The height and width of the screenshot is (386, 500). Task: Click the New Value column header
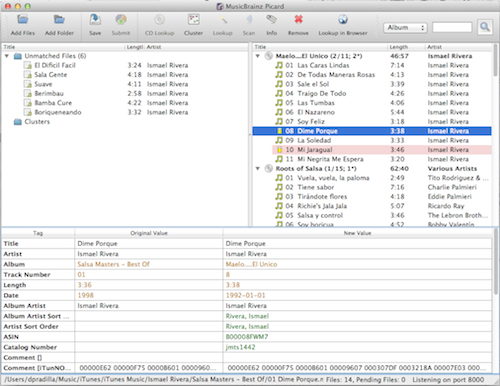(x=357, y=233)
